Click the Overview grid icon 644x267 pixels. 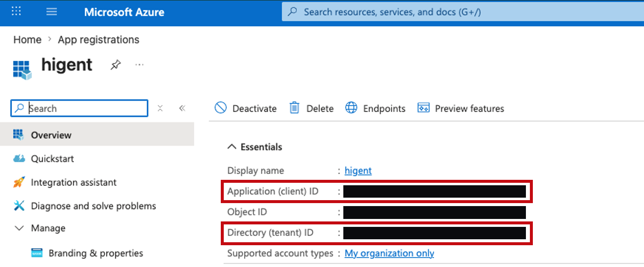[18, 134]
